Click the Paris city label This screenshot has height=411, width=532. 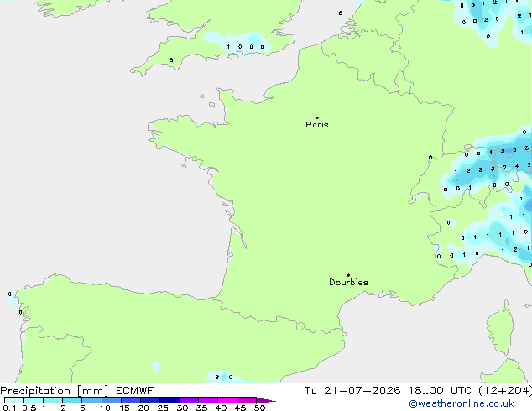click(x=317, y=125)
